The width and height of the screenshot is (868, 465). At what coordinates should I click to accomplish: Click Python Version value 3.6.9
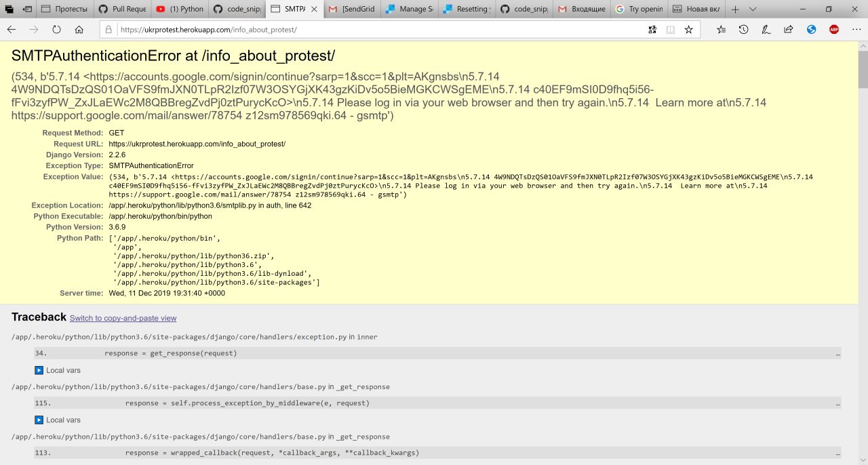[x=117, y=227]
